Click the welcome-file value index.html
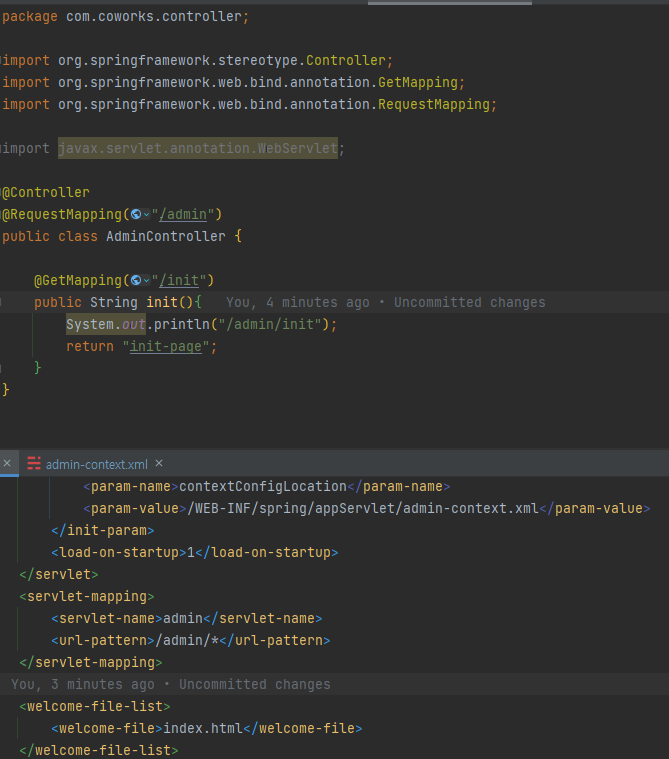669x759 pixels. click(203, 728)
